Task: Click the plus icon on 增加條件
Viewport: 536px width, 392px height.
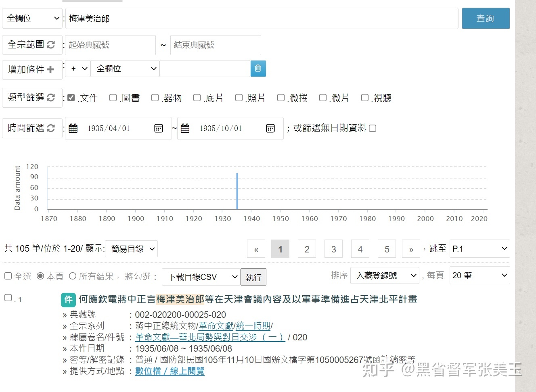Action: pyautogui.click(x=50, y=69)
